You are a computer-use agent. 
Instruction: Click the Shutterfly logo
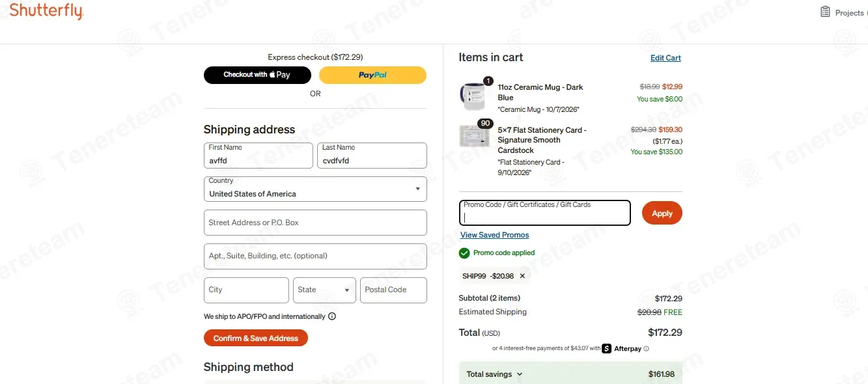(46, 11)
